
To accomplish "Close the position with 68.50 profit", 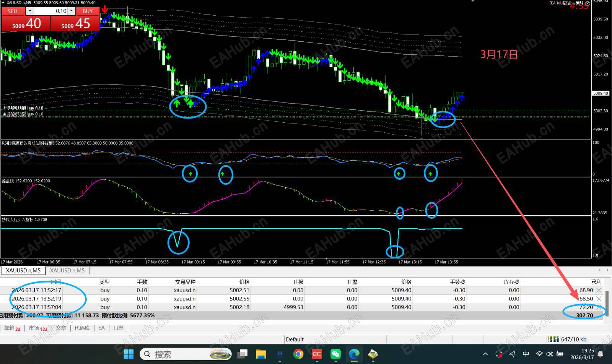I will pos(599,299).
